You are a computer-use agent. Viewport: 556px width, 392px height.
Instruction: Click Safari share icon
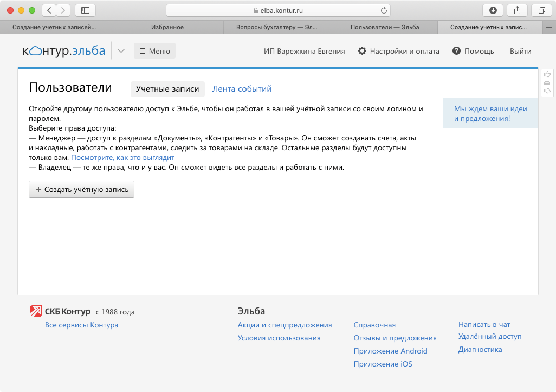point(518,10)
